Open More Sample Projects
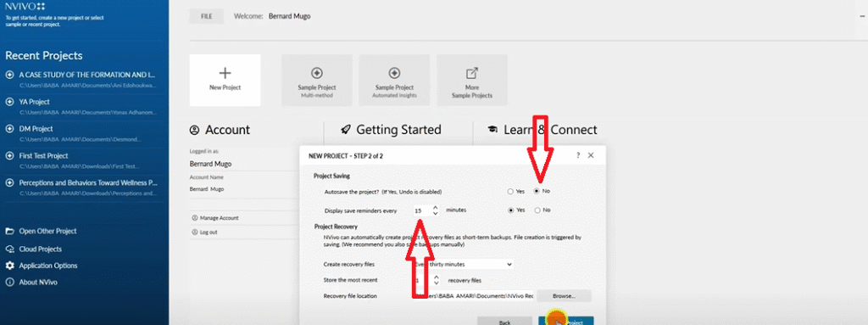 [x=471, y=80]
